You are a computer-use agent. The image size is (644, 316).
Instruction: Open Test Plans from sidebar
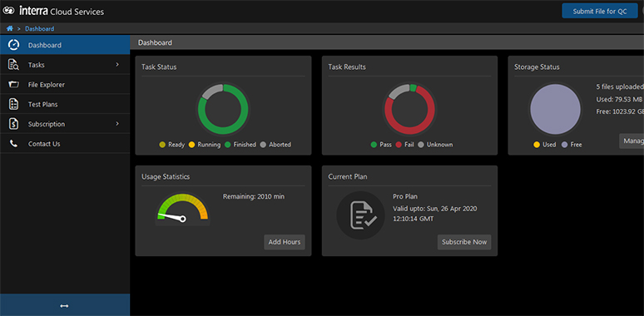pos(65,104)
